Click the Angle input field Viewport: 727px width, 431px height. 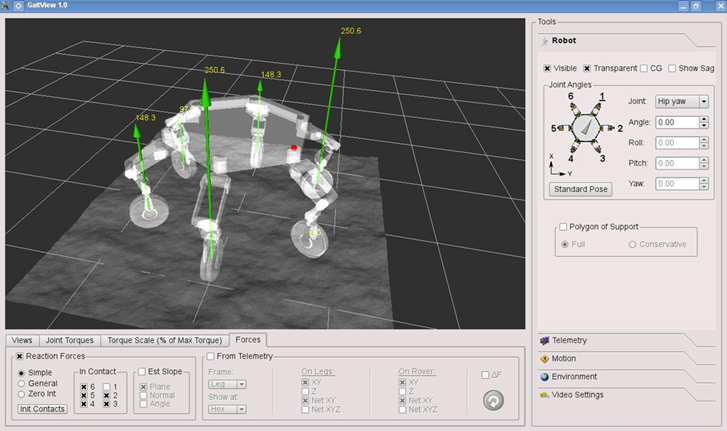677,122
